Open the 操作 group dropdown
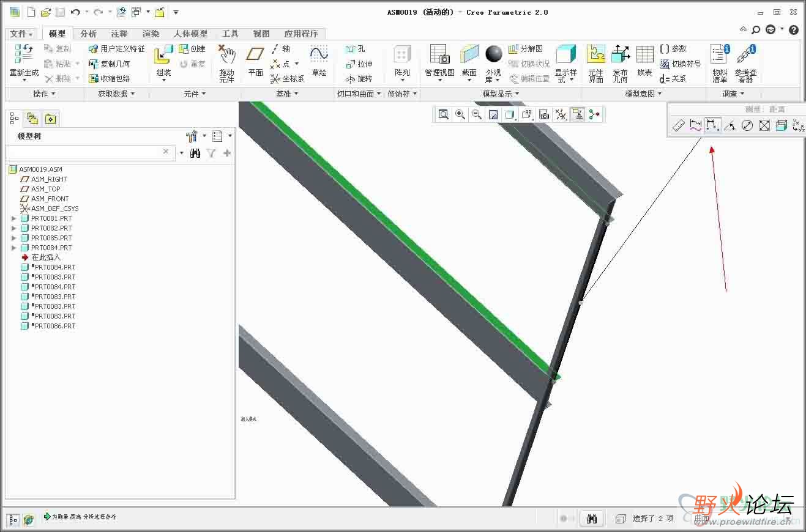 44,94
